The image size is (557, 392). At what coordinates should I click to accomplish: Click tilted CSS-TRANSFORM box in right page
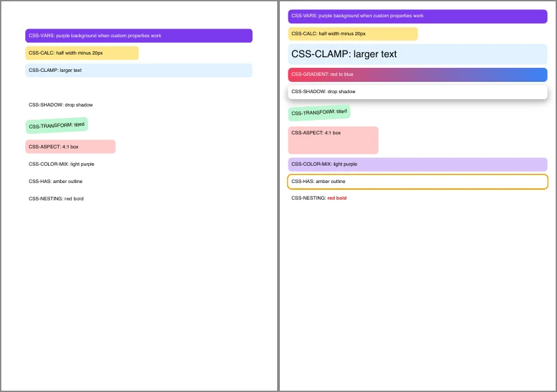click(x=319, y=112)
